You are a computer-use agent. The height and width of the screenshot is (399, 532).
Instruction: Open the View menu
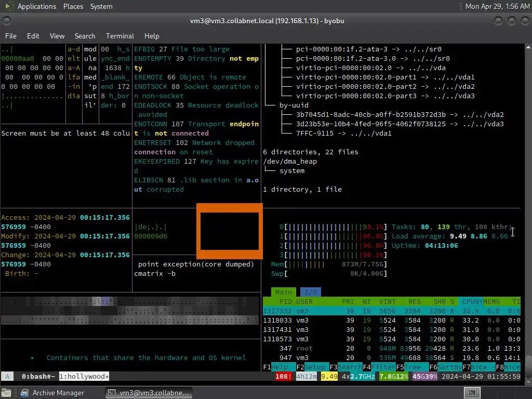click(57, 36)
